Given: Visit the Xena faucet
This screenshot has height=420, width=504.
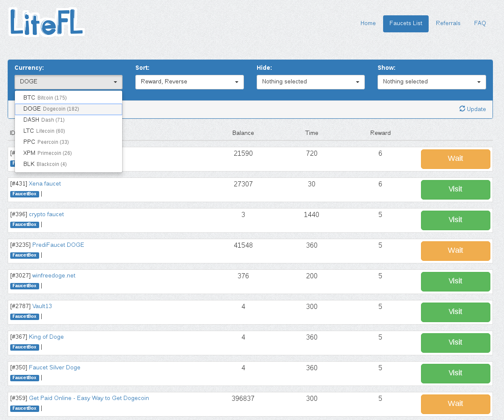Looking at the screenshot, I should (455, 189).
